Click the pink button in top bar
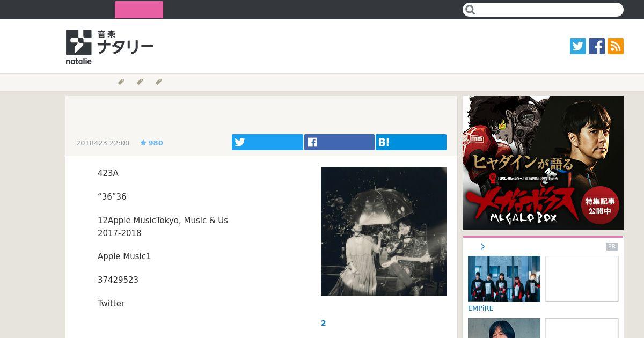 point(139,10)
